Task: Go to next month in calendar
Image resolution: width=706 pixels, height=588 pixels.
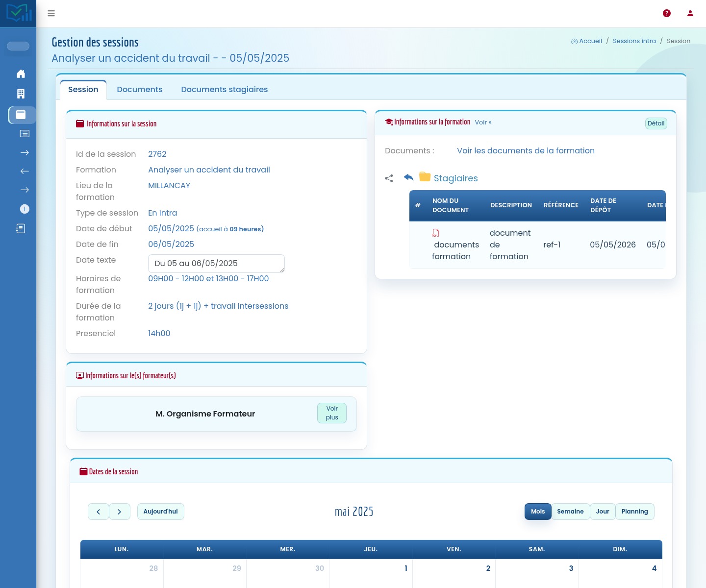Action: [119, 512]
